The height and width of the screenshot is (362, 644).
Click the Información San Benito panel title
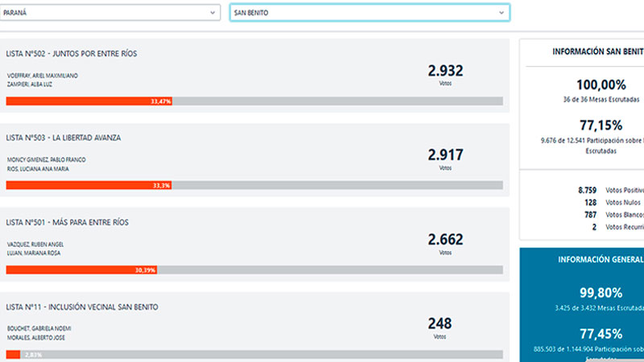coord(597,51)
